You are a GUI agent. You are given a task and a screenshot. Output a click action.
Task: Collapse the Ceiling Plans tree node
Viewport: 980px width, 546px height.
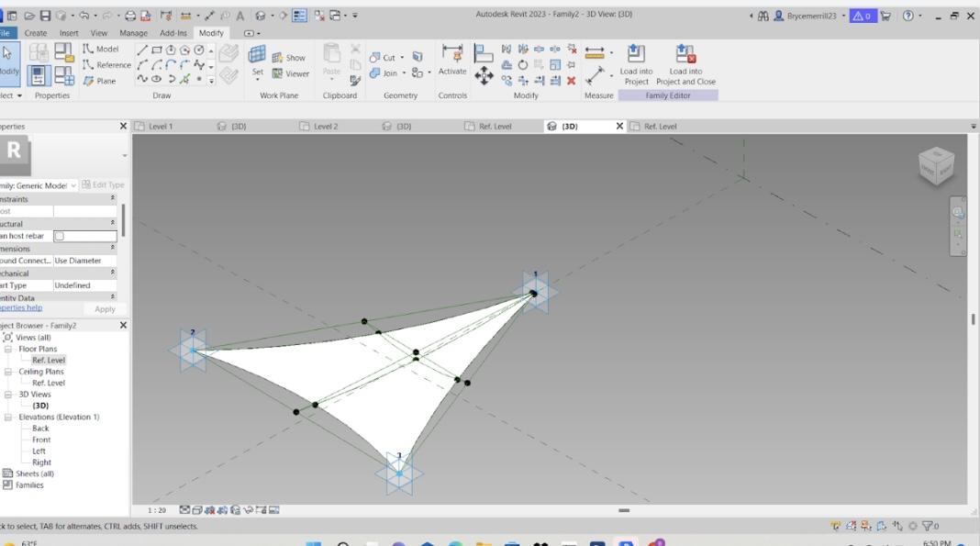[8, 372]
